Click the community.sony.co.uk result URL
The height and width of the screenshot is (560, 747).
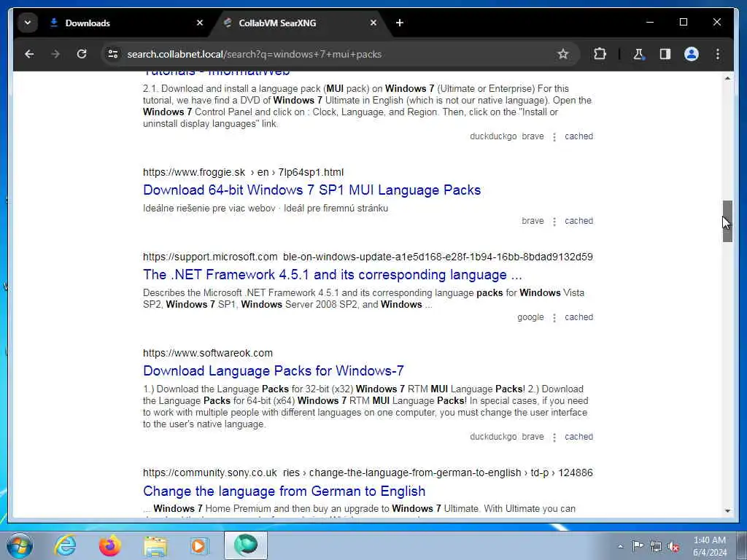(368, 472)
